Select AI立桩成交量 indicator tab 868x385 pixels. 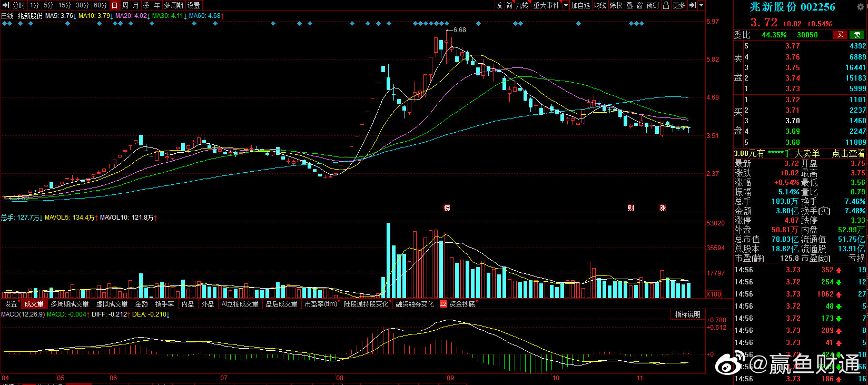click(x=240, y=304)
